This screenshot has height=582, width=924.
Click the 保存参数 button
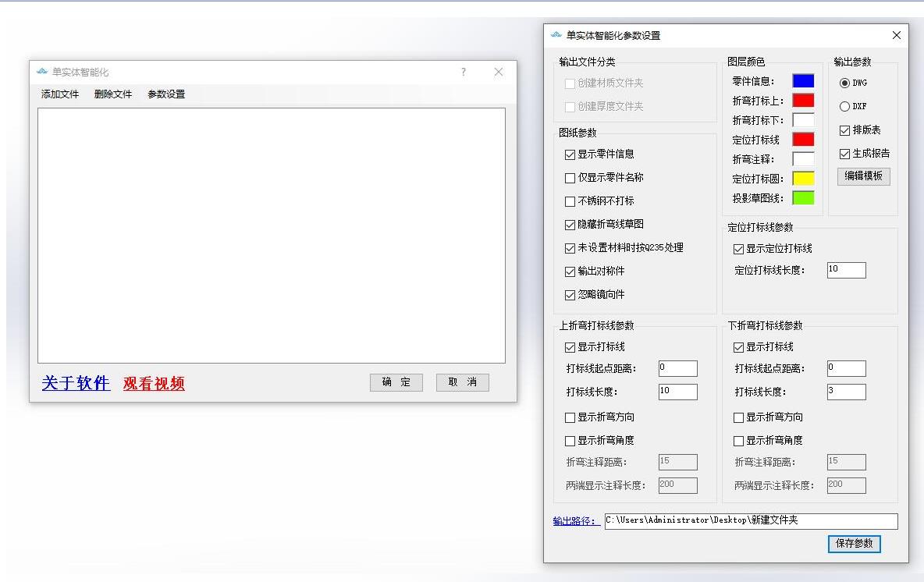[x=854, y=544]
